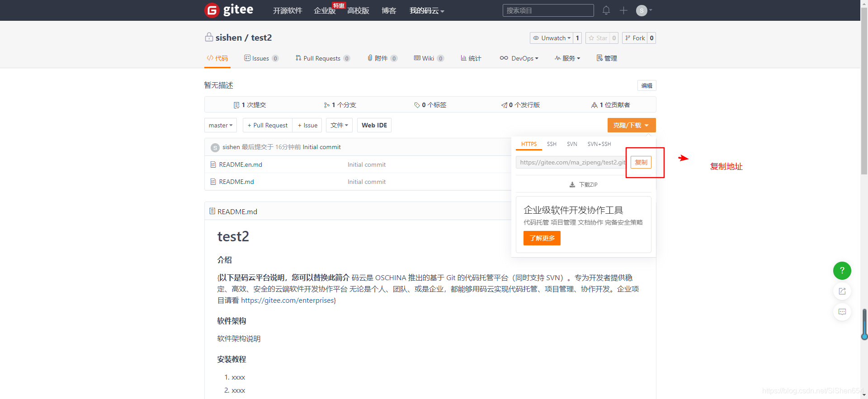
Task: Click the sishen owner link
Action: click(229, 38)
